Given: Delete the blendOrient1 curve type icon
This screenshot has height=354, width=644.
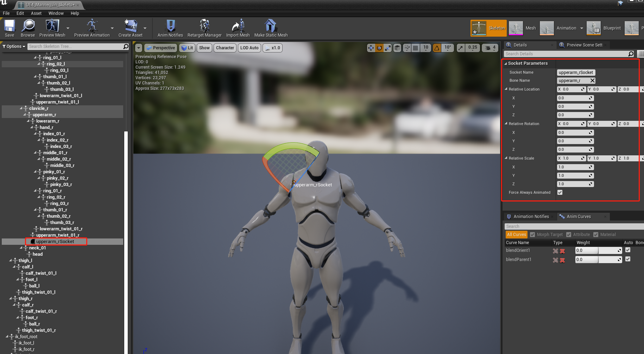Looking at the screenshot, I should pyautogui.click(x=555, y=251).
